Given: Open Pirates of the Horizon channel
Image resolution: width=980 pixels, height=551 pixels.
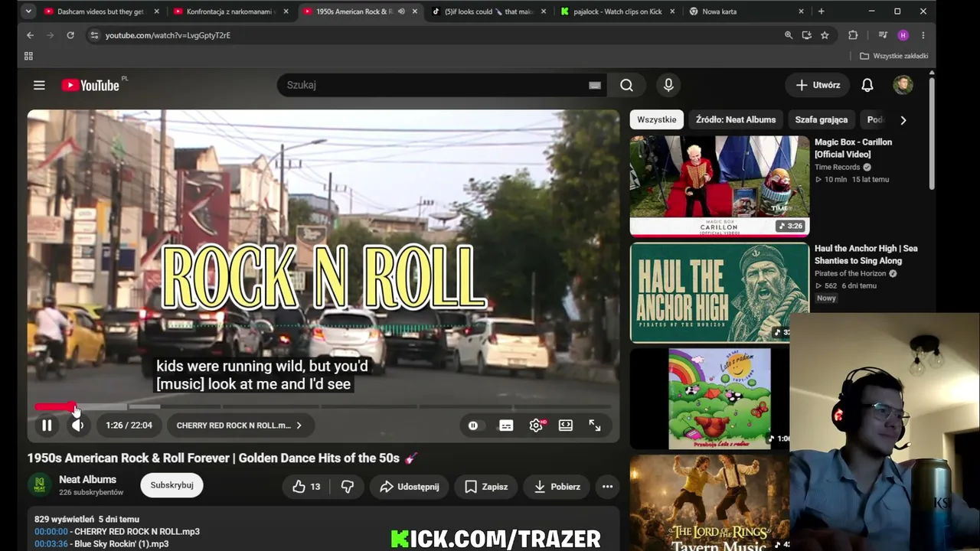Looking at the screenshot, I should tap(850, 273).
